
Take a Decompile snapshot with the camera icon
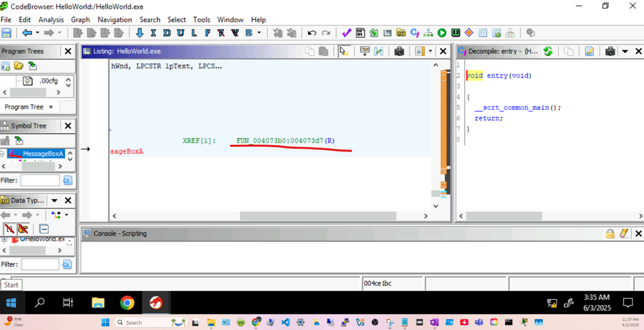click(610, 51)
